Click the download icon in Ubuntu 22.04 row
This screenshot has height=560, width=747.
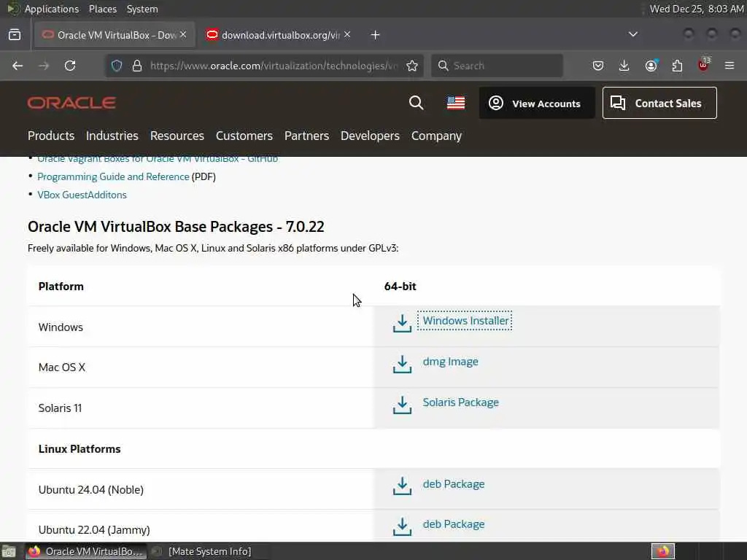tap(402, 526)
